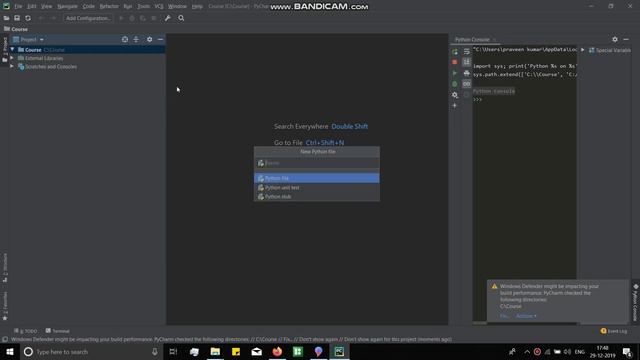This screenshot has width=640, height=360.
Task: Click the Print console icon
Action: point(467,73)
